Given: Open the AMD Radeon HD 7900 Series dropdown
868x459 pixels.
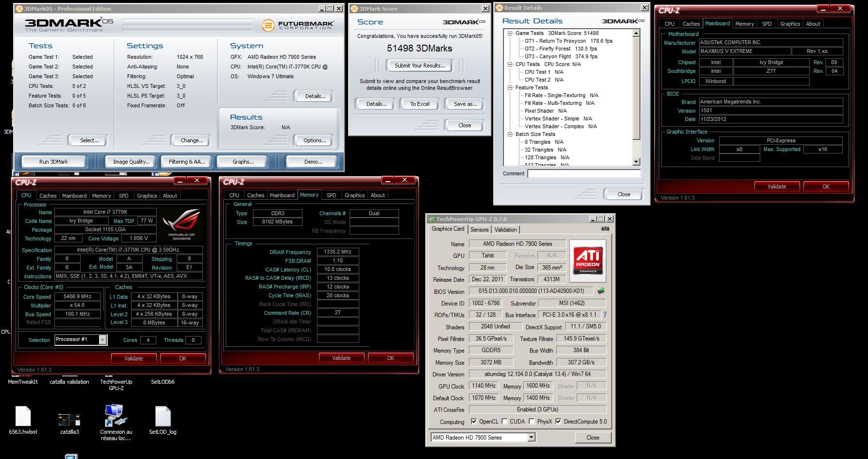Looking at the screenshot, I should (x=531, y=438).
